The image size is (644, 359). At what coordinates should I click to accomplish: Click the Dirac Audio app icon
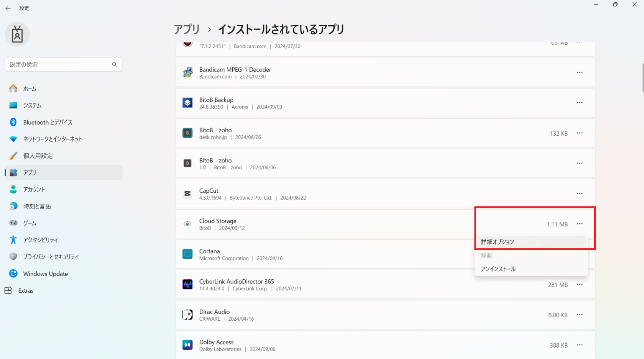[187, 315]
